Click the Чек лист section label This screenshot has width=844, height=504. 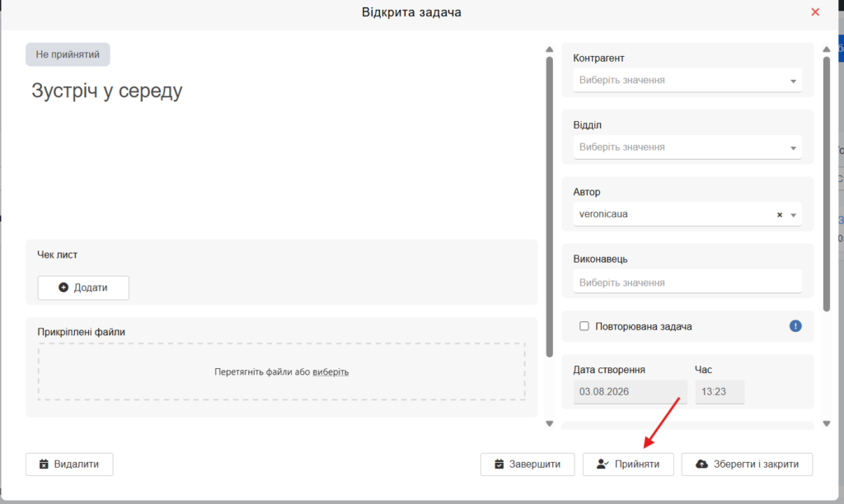tap(57, 255)
